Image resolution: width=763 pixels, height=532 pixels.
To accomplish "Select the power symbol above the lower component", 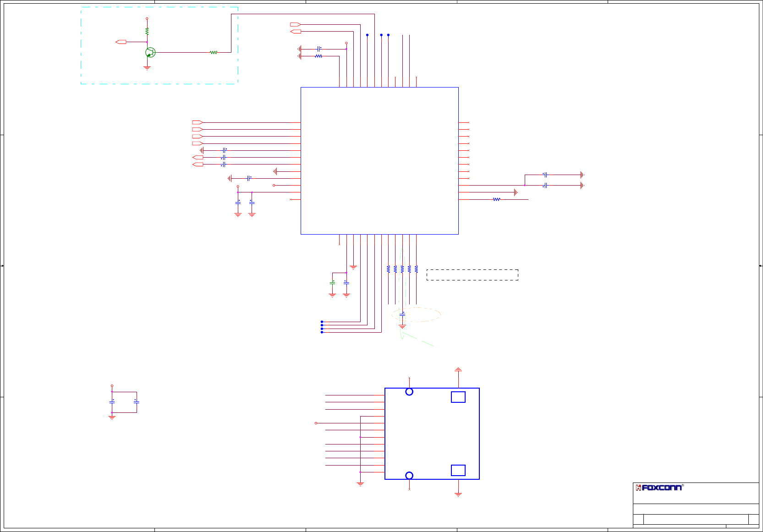I will pos(458,369).
